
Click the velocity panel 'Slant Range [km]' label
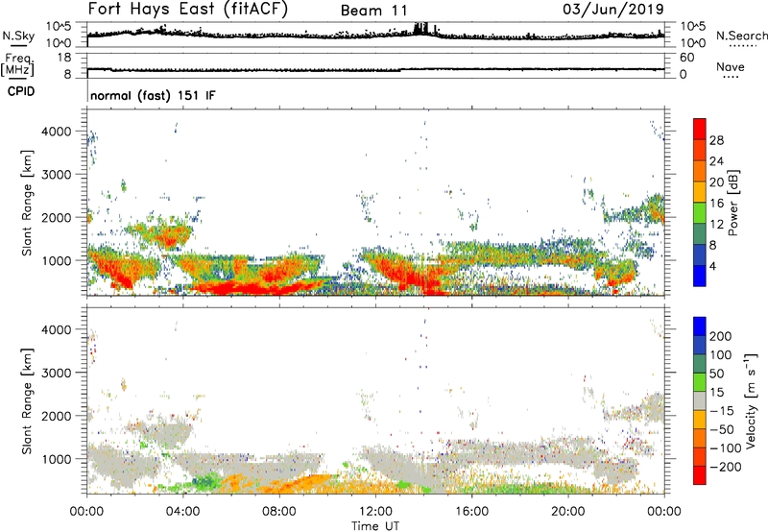click(x=27, y=400)
